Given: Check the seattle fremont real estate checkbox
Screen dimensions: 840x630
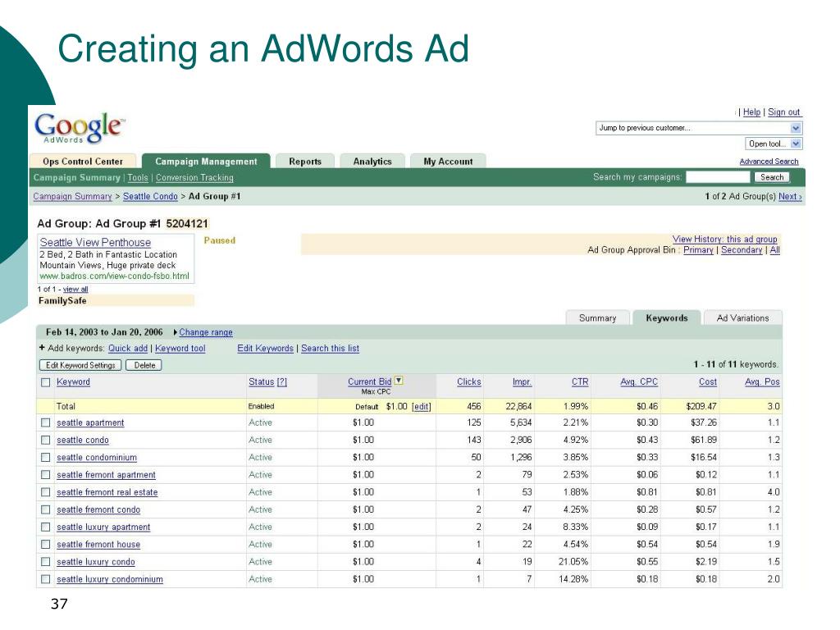Looking at the screenshot, I should tap(46, 492).
